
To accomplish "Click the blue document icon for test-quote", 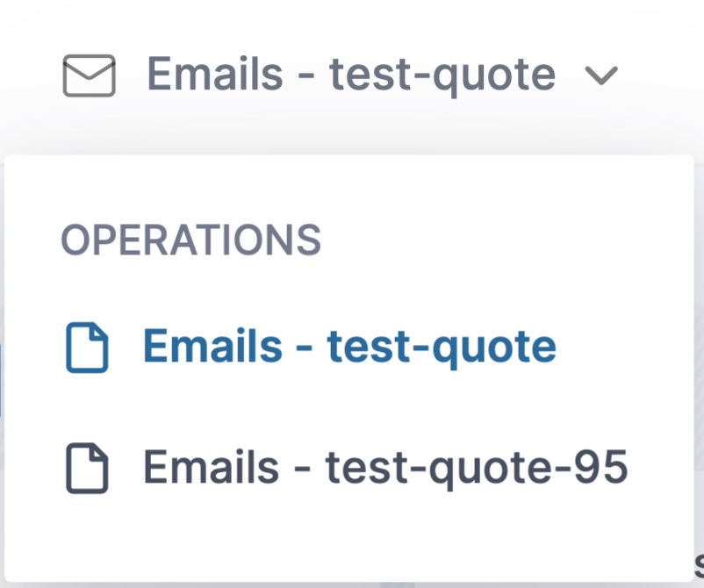I will (87, 348).
